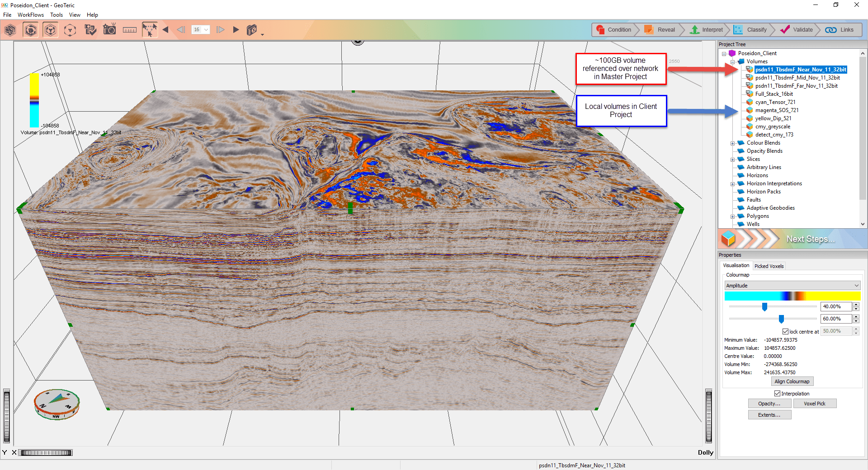The height and width of the screenshot is (470, 868).
Task: Click the Align Colourmap button
Action: coord(792,381)
